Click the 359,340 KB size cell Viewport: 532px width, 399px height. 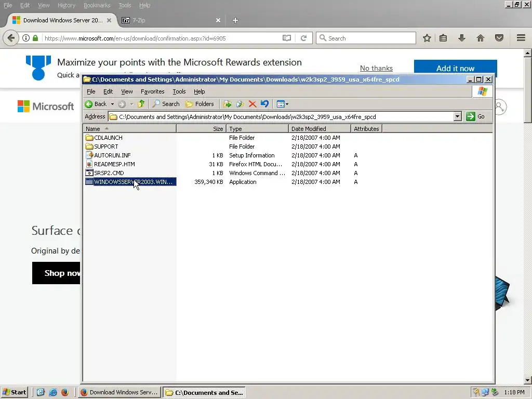[209, 182]
